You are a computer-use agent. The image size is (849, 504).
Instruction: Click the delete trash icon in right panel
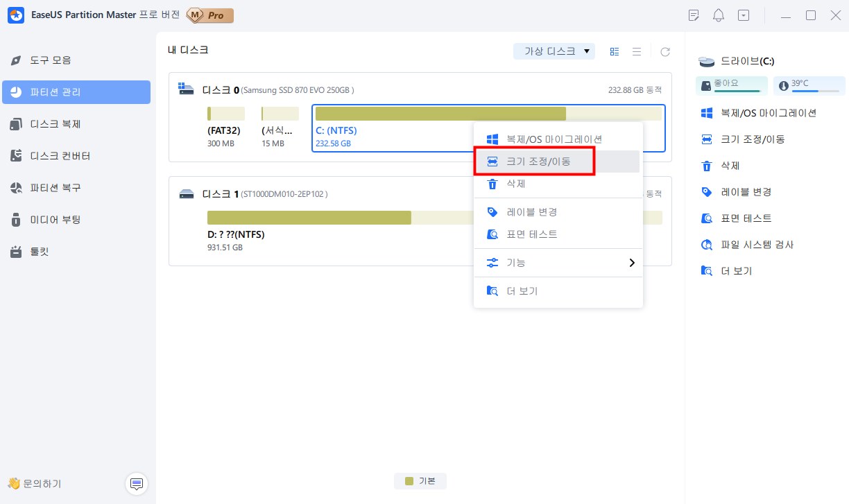coord(707,166)
